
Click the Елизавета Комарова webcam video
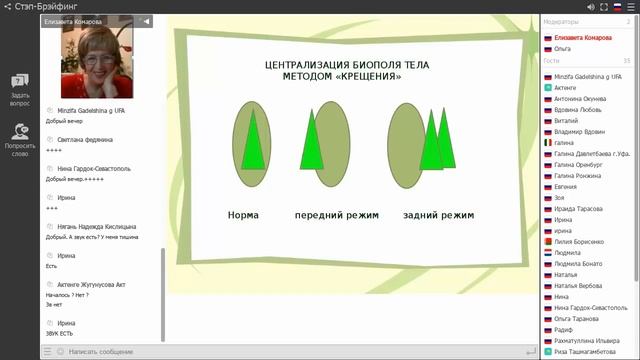click(97, 57)
